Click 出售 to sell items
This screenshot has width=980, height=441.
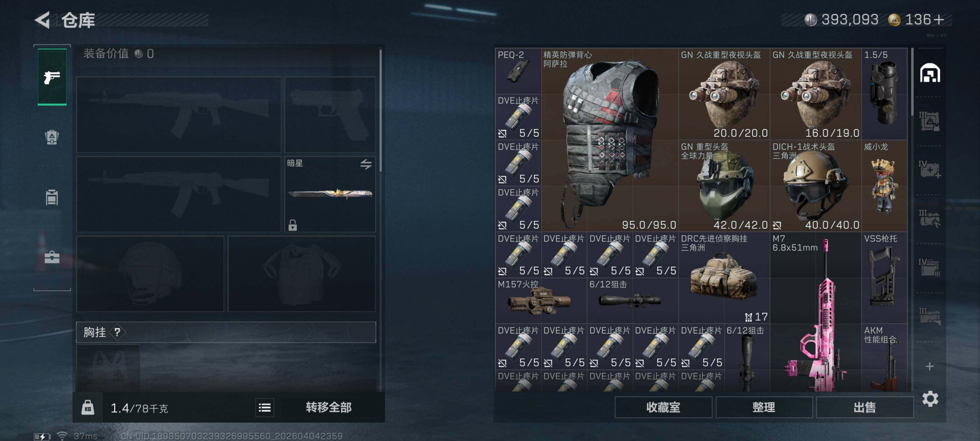click(x=864, y=407)
